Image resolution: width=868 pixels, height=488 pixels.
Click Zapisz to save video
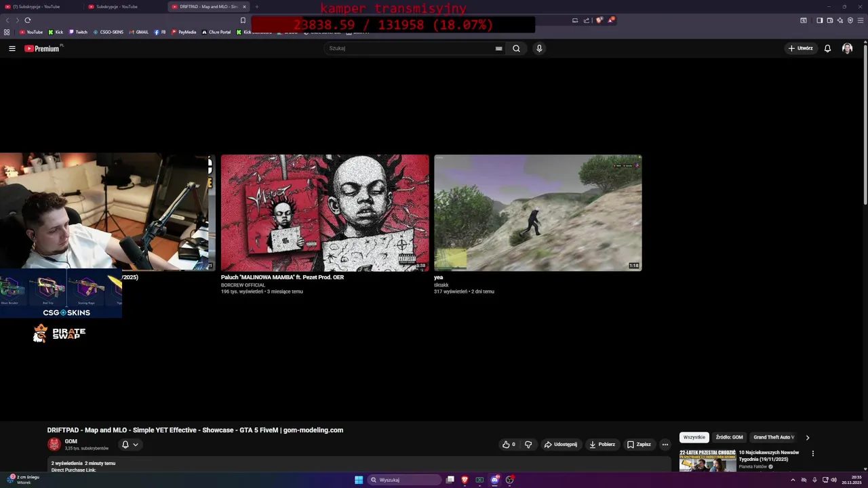tap(639, 445)
